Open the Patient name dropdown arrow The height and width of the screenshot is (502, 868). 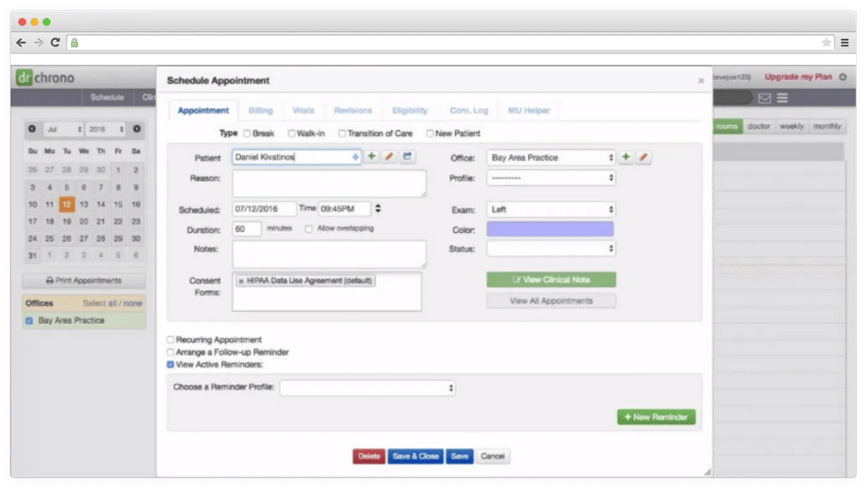point(356,158)
